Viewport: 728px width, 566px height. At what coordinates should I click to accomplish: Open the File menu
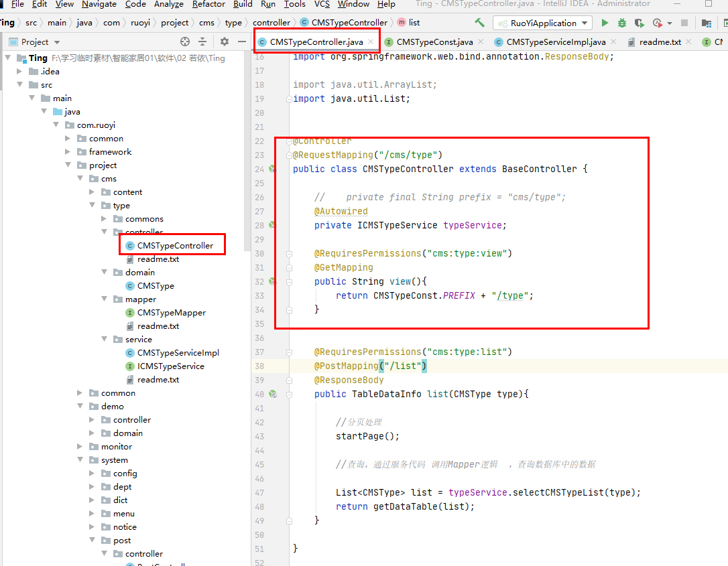coord(17,4)
